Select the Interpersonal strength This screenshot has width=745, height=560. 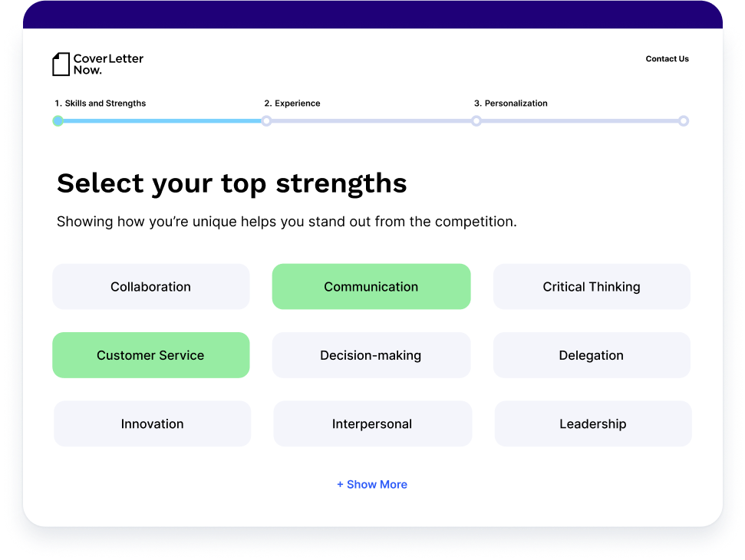coord(372,423)
